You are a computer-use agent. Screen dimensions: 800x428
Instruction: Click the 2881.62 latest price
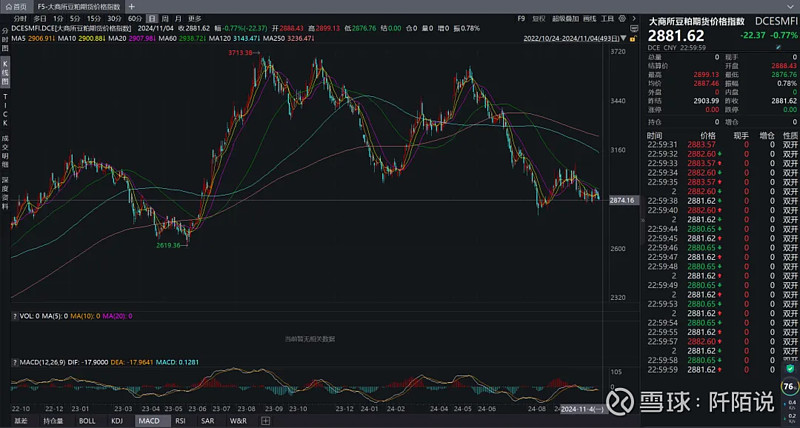676,36
